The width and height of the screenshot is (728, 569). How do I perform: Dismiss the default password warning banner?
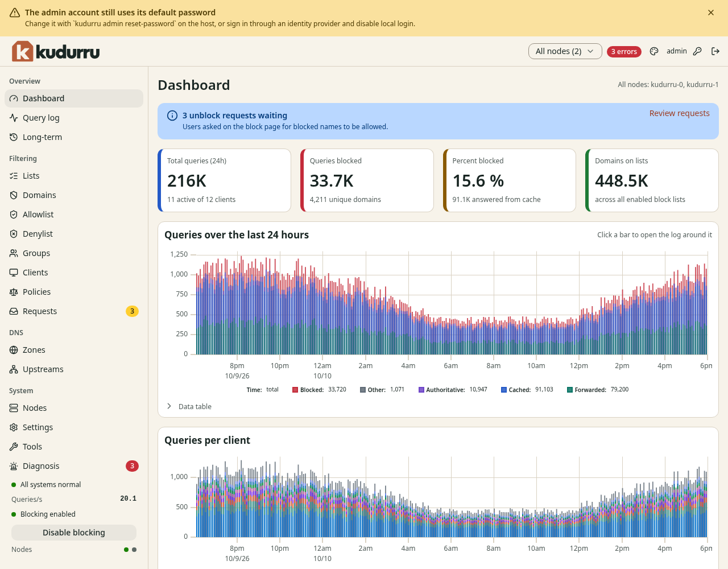pyautogui.click(x=711, y=13)
